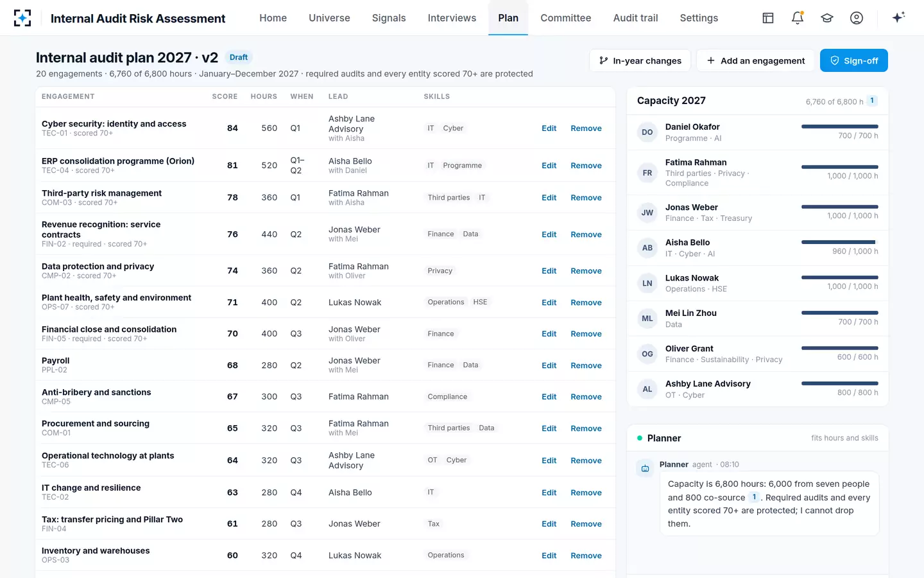Open the user profile icon
The width and height of the screenshot is (924, 578).
tap(857, 18)
